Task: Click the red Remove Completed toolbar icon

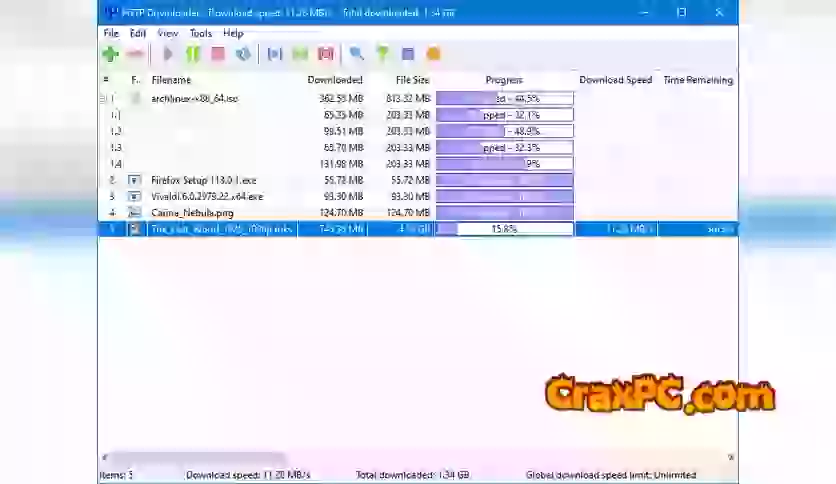Action: [x=325, y=54]
